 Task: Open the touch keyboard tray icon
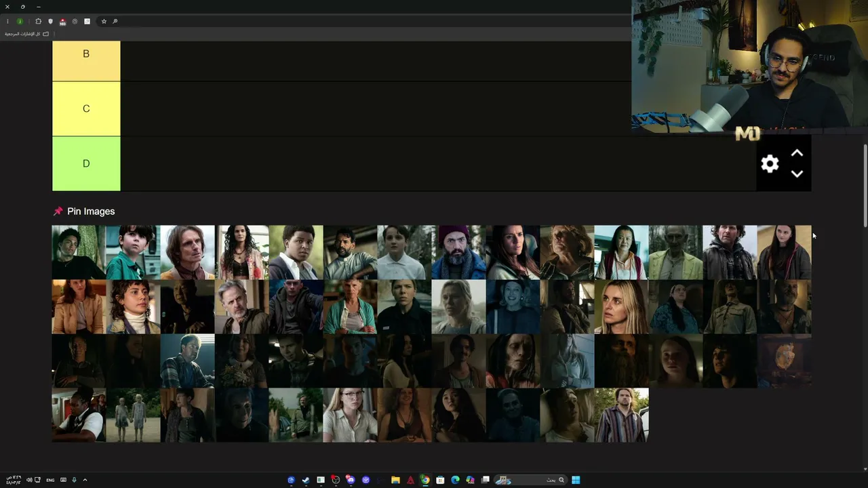pyautogui.click(x=63, y=480)
